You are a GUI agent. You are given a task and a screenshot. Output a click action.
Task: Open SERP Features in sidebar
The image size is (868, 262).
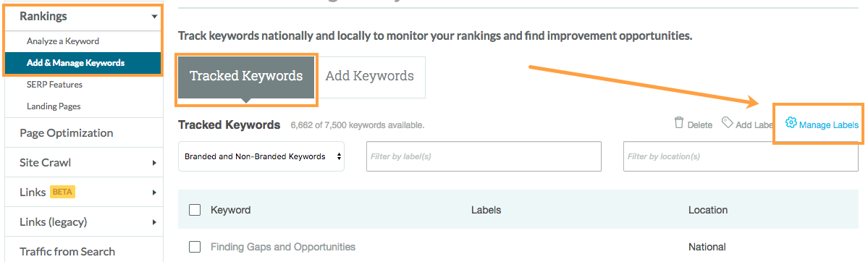coord(54,85)
